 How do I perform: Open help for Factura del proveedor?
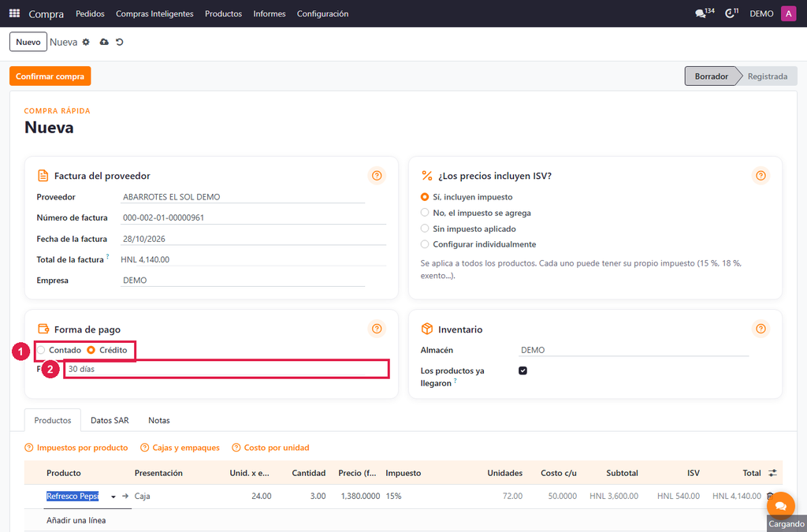click(x=377, y=176)
